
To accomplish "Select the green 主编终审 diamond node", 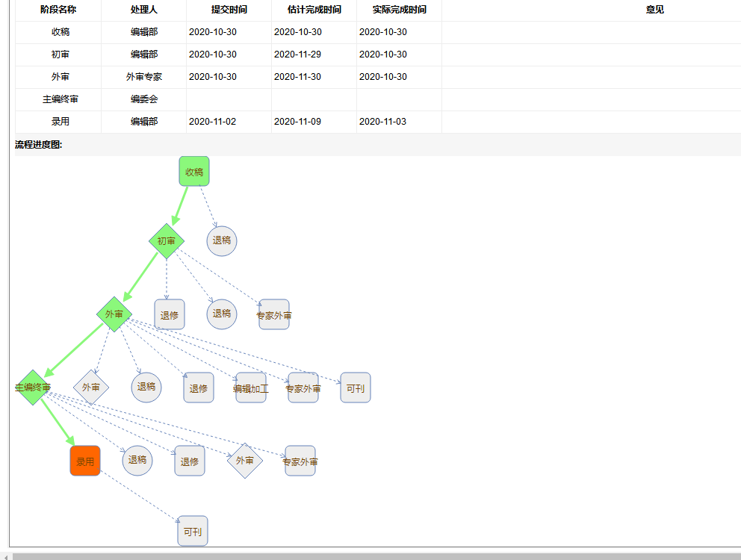I will (x=33, y=388).
